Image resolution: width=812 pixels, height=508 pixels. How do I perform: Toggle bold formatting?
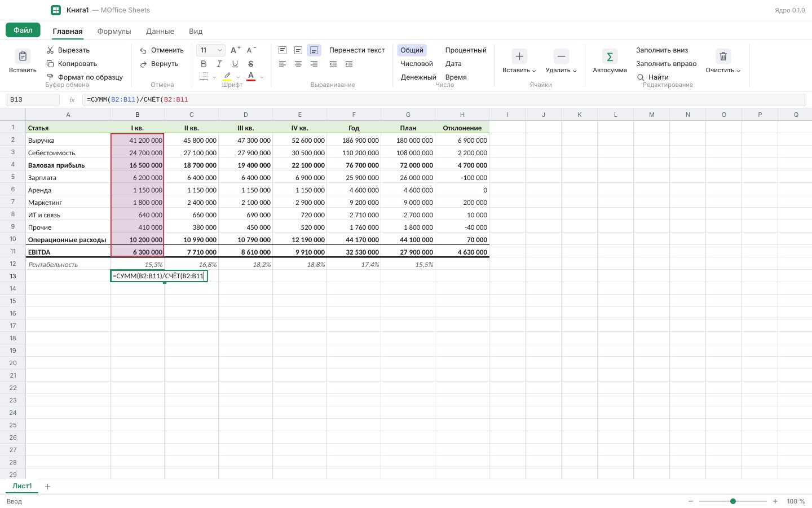point(204,64)
